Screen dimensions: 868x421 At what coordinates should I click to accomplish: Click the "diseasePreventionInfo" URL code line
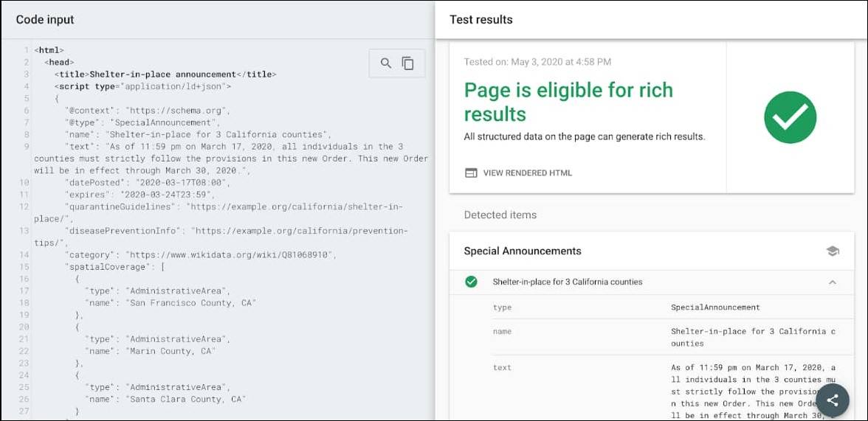(x=221, y=236)
